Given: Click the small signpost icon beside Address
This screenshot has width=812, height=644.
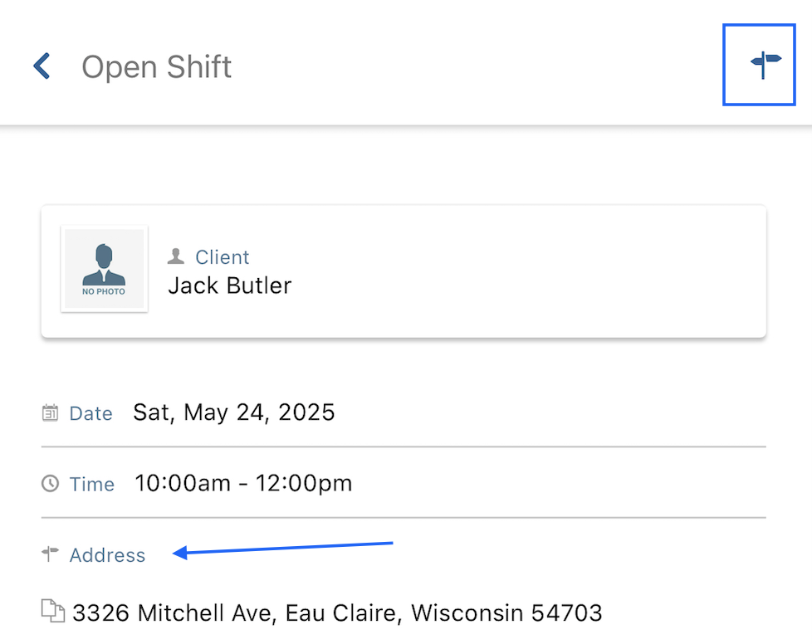Looking at the screenshot, I should (51, 554).
